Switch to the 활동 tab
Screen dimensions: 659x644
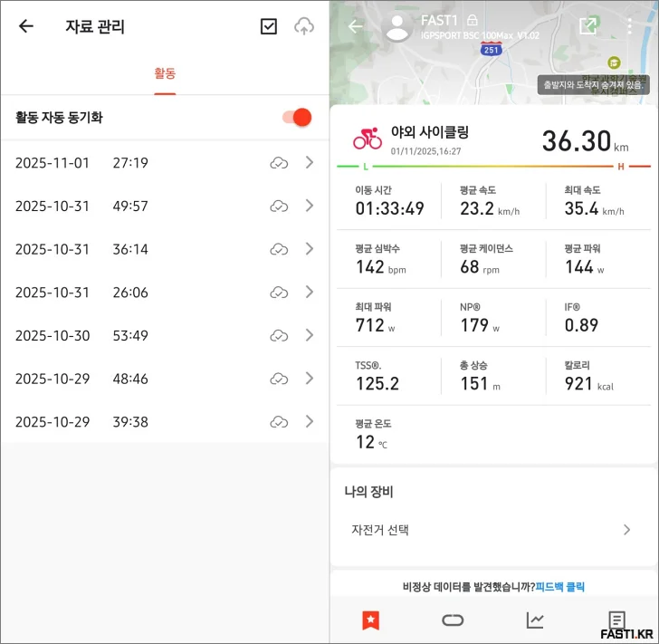[x=165, y=73]
